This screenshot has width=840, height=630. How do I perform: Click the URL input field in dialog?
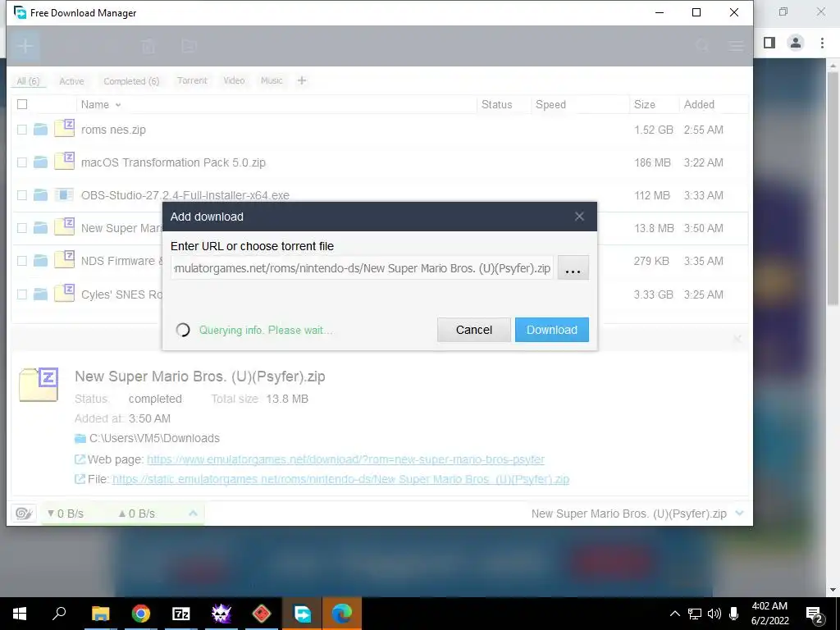tap(362, 268)
